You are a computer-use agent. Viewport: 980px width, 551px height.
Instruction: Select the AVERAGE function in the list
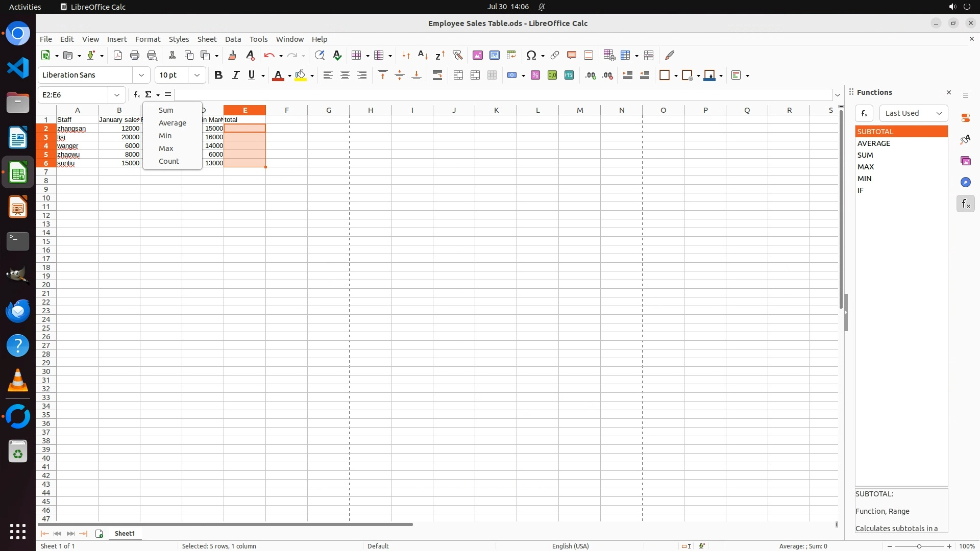coord(874,143)
